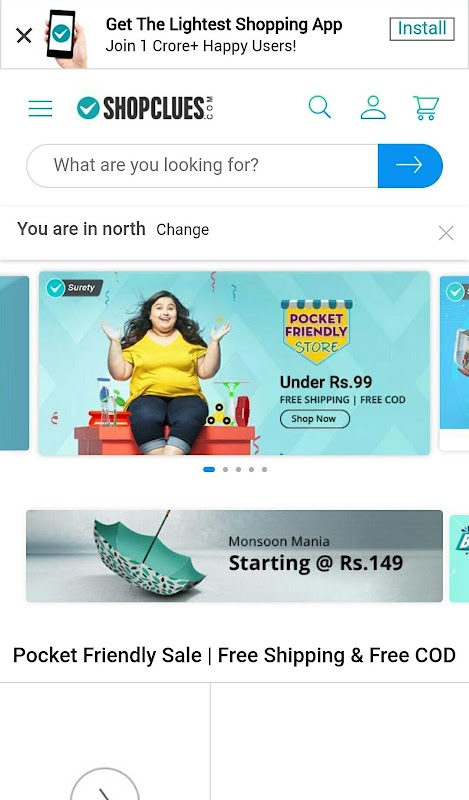Viewport: 469px width, 800px height.
Task: Close the 'You are in north' bar
Action: [x=446, y=233]
